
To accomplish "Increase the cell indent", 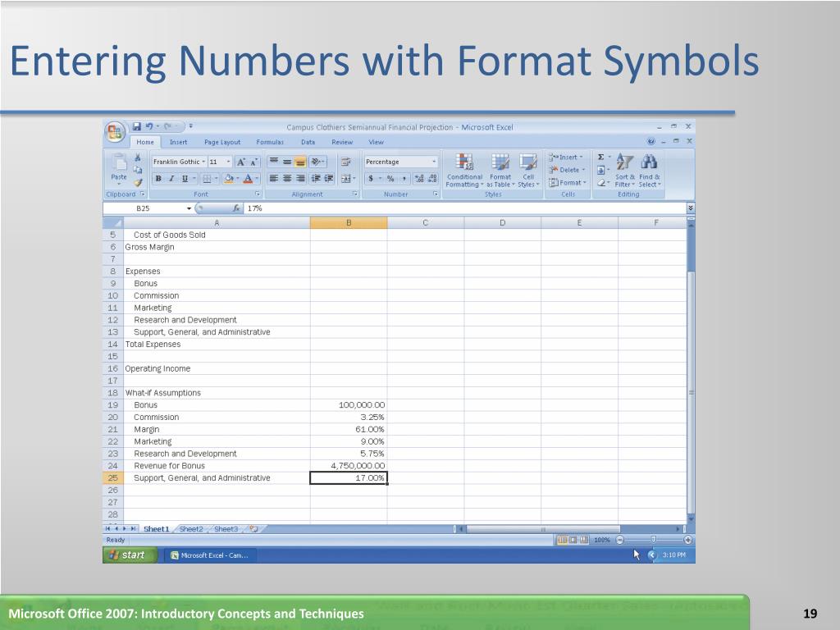I will pyautogui.click(x=329, y=178).
